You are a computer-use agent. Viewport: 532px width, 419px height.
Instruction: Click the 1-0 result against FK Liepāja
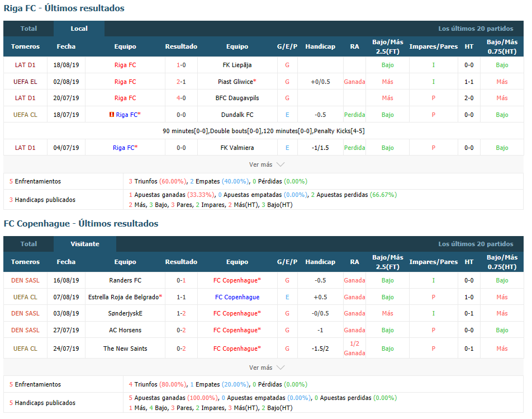click(x=181, y=65)
